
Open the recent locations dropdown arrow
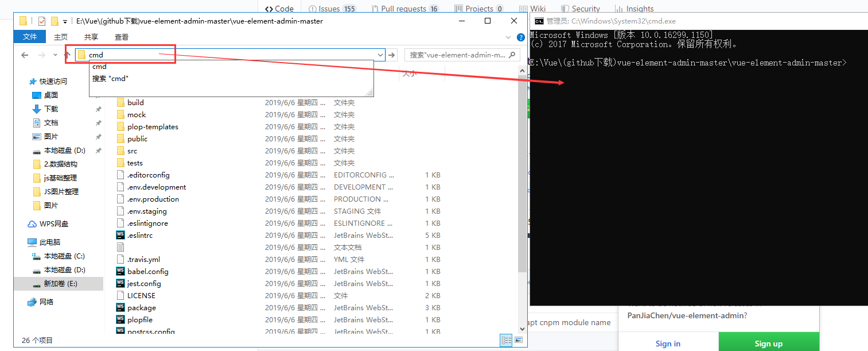click(x=55, y=55)
